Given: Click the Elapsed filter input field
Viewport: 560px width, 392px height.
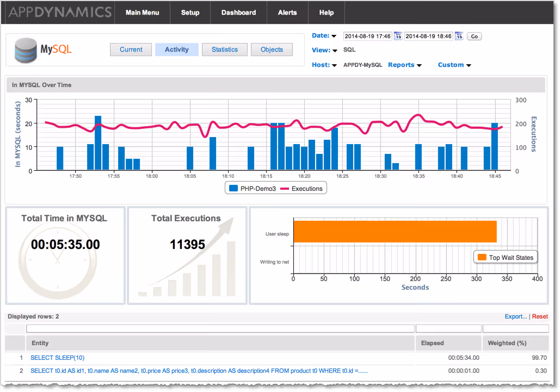Looking at the screenshot, I should pyautogui.click(x=448, y=328).
